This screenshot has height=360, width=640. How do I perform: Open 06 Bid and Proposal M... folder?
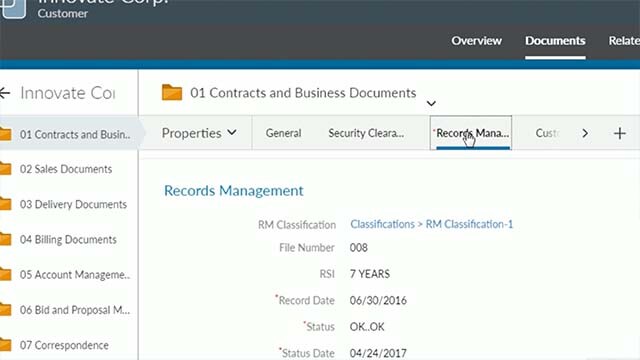(75, 310)
